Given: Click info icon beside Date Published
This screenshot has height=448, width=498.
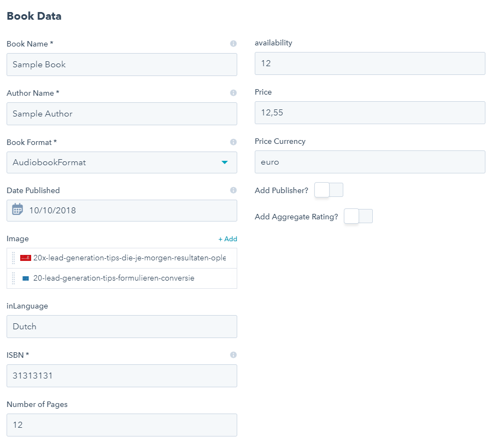Looking at the screenshot, I should 233,190.
